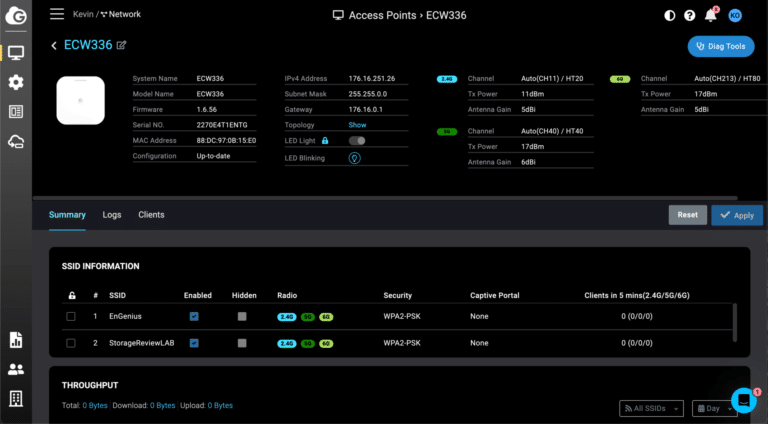Click the Total 0 Bytes throughput value
The image size is (768, 424).
coord(95,405)
